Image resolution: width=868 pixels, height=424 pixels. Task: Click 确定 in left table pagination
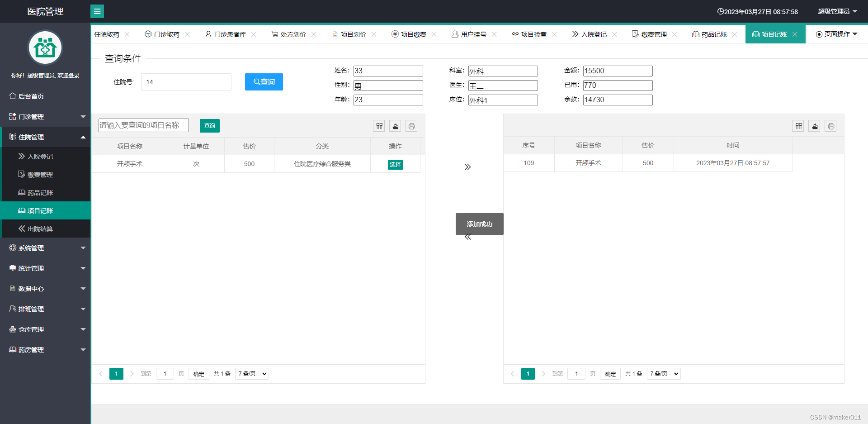pyautogui.click(x=199, y=374)
